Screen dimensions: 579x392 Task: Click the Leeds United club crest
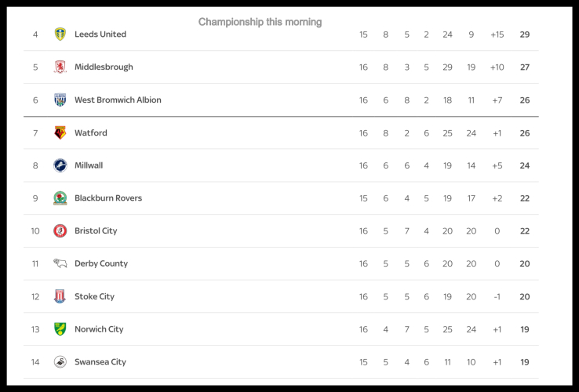(60, 34)
